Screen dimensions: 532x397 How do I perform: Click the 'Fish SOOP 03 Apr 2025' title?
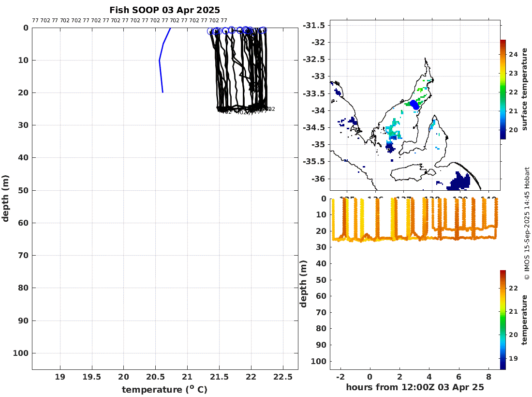(164, 10)
